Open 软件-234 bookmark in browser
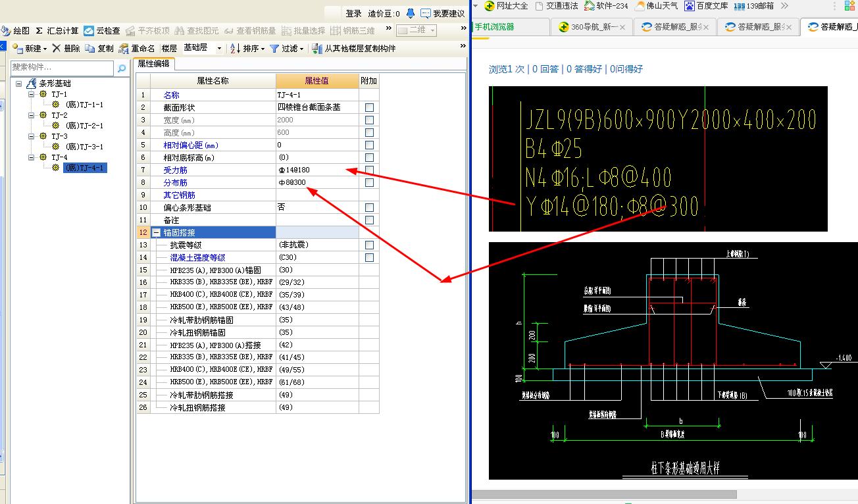 pos(606,6)
